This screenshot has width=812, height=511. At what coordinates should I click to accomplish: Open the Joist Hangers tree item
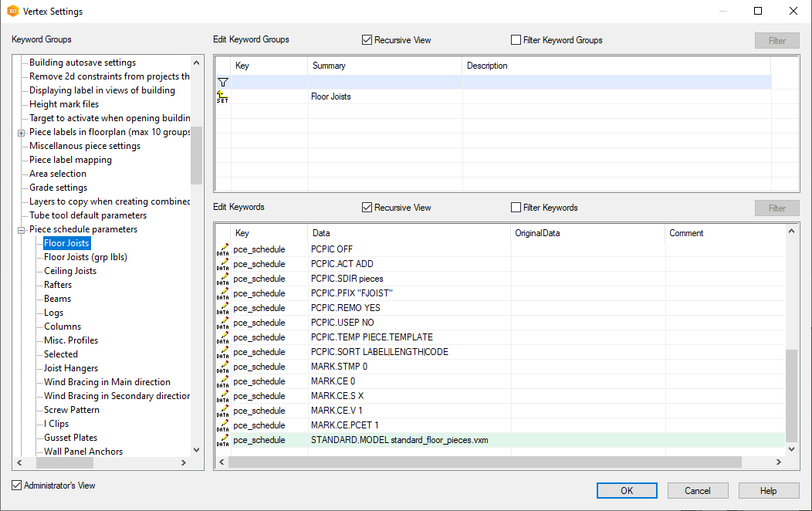click(x=71, y=368)
